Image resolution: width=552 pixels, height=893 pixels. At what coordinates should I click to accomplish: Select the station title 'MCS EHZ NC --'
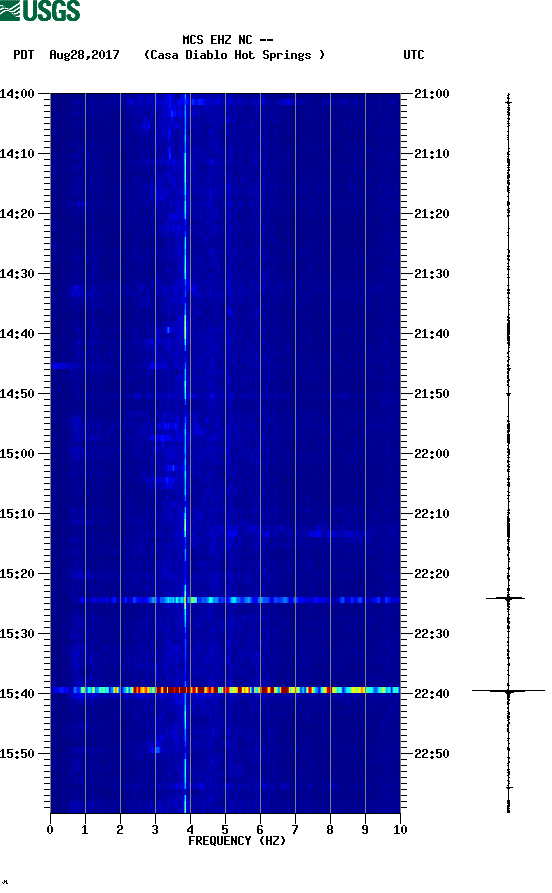(x=228, y=40)
